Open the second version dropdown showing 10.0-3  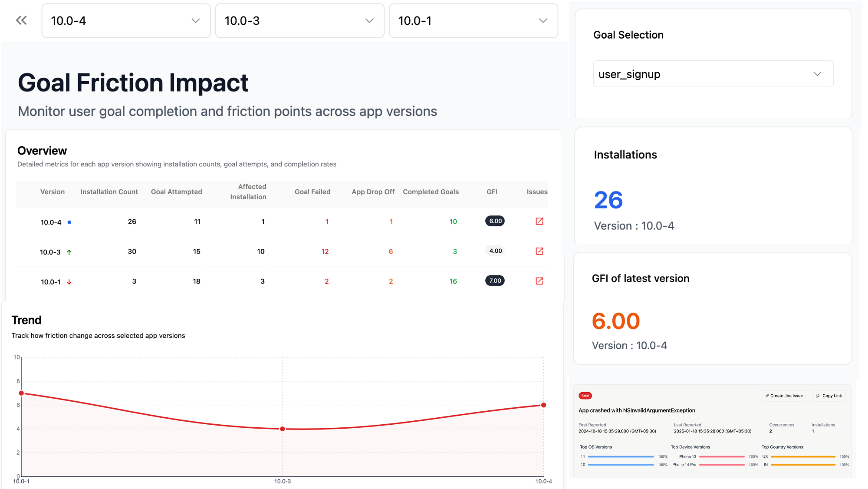(299, 20)
